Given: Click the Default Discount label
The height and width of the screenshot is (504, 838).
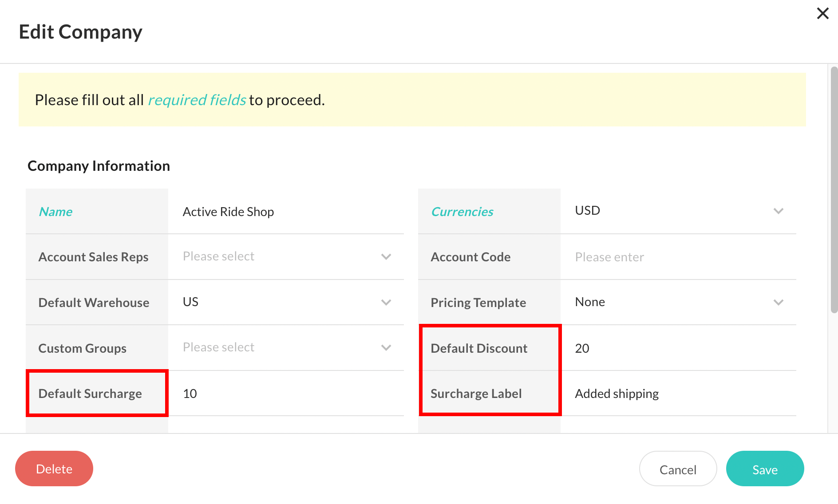Looking at the screenshot, I should pyautogui.click(x=479, y=348).
